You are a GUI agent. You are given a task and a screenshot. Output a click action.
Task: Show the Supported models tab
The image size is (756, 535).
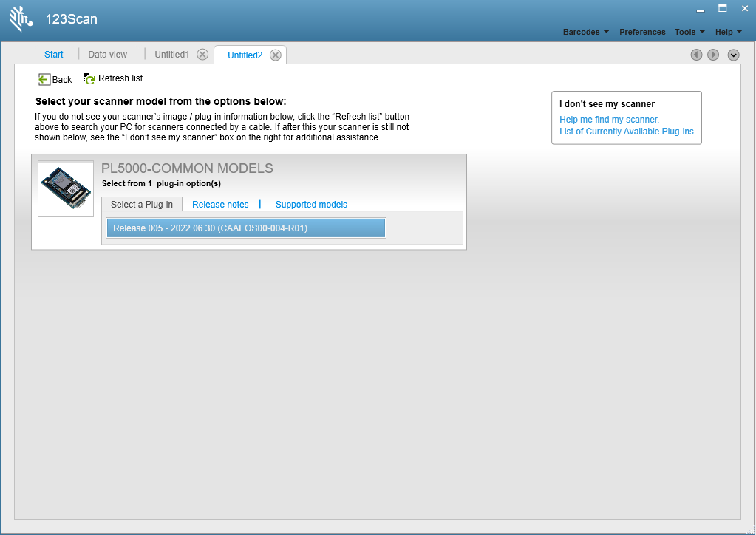pyautogui.click(x=311, y=205)
